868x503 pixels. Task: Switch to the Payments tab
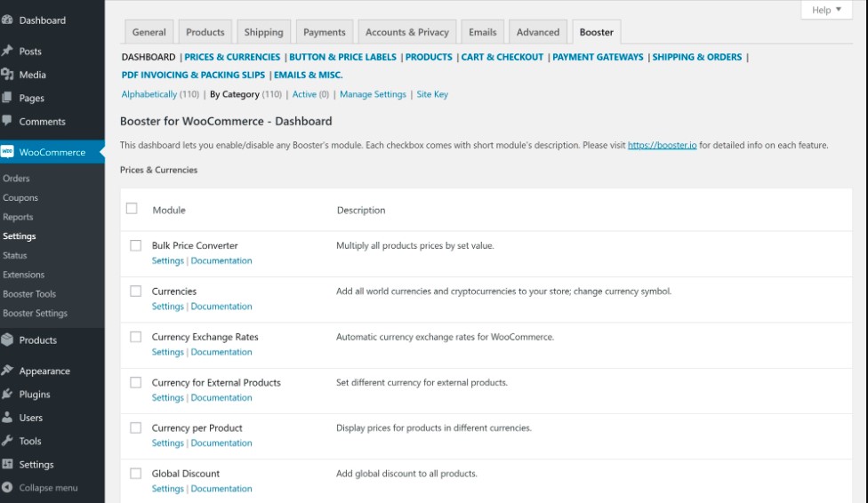pyautogui.click(x=325, y=32)
